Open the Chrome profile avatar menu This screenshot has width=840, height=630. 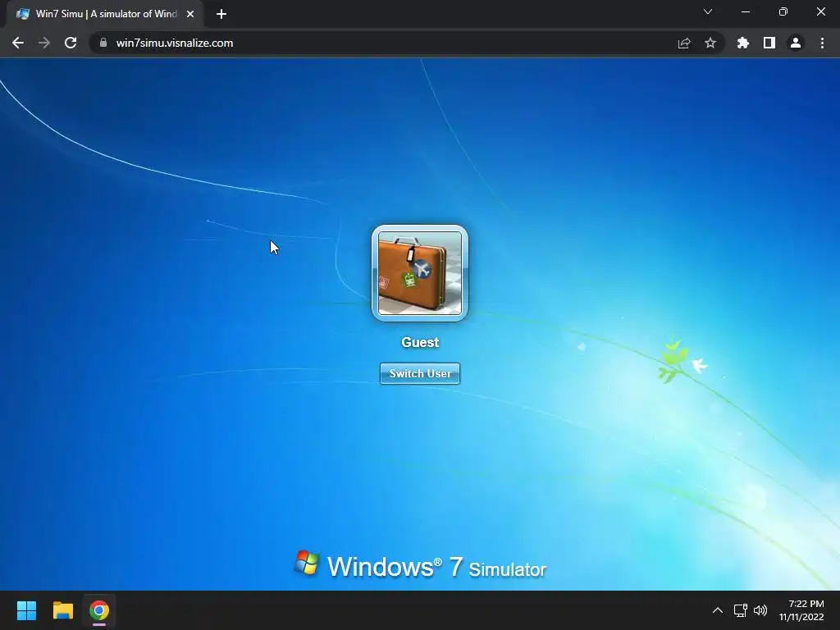click(796, 43)
